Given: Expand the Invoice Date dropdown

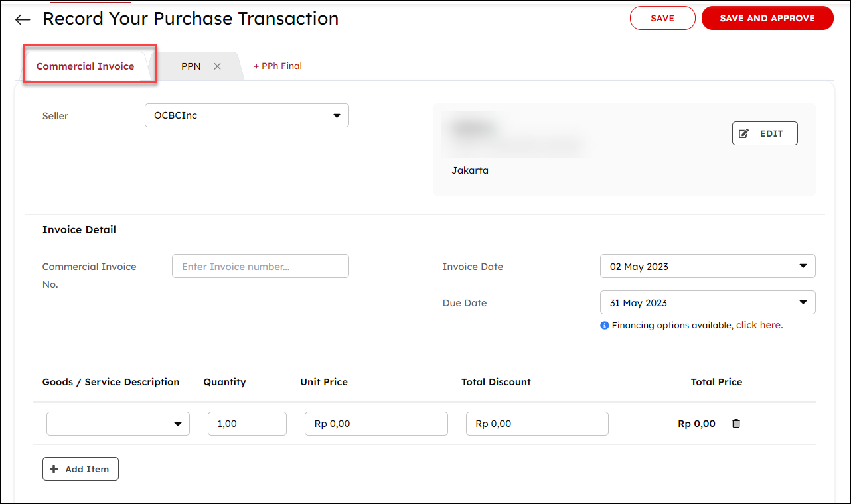Looking at the screenshot, I should pyautogui.click(x=707, y=267).
